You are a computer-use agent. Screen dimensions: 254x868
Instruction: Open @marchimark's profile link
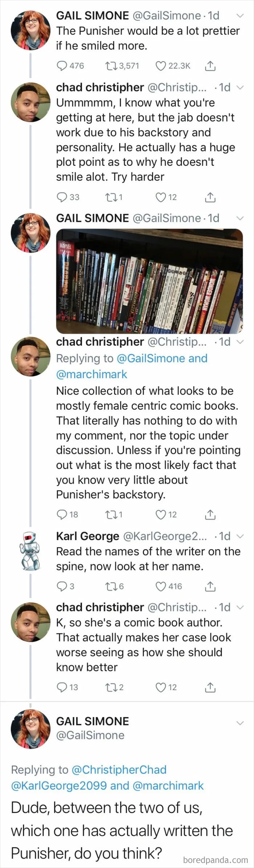point(91,374)
